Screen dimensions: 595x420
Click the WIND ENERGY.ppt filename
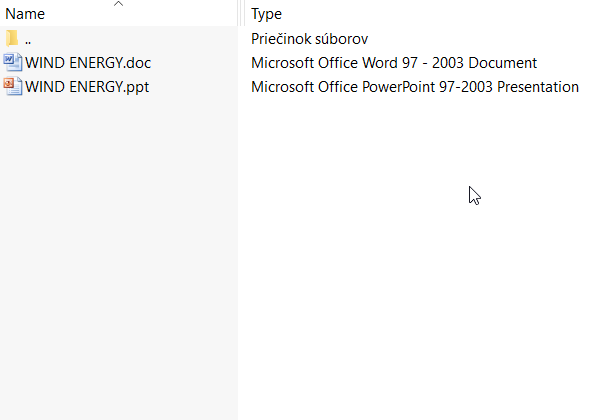coord(87,87)
